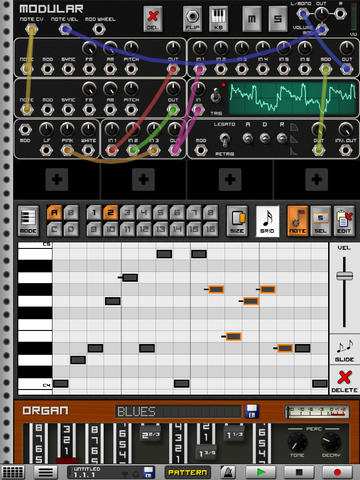Click the WHITE noise output jack
The height and width of the screenshot is (480, 360).
88,150
